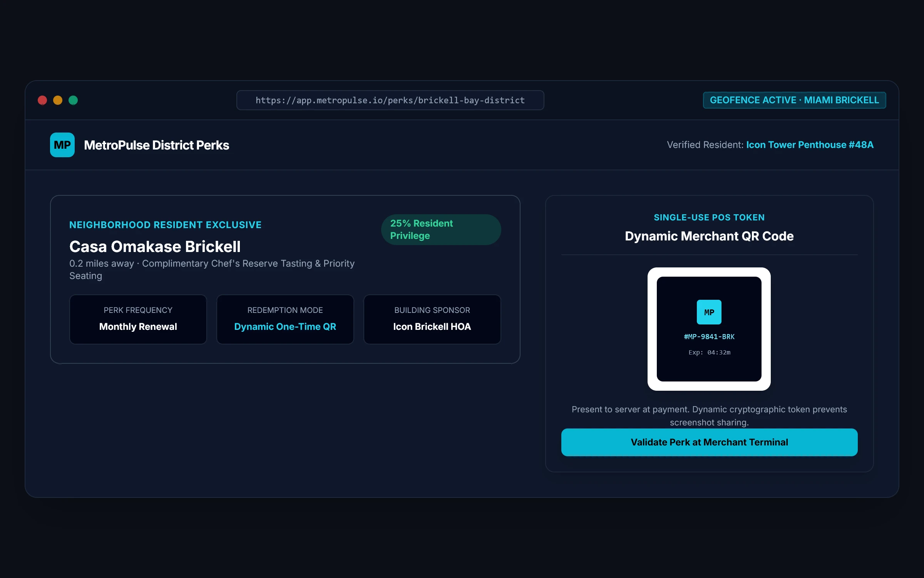Click the token code #MP-9841-BRK
Image resolution: width=924 pixels, height=578 pixels.
tap(709, 337)
